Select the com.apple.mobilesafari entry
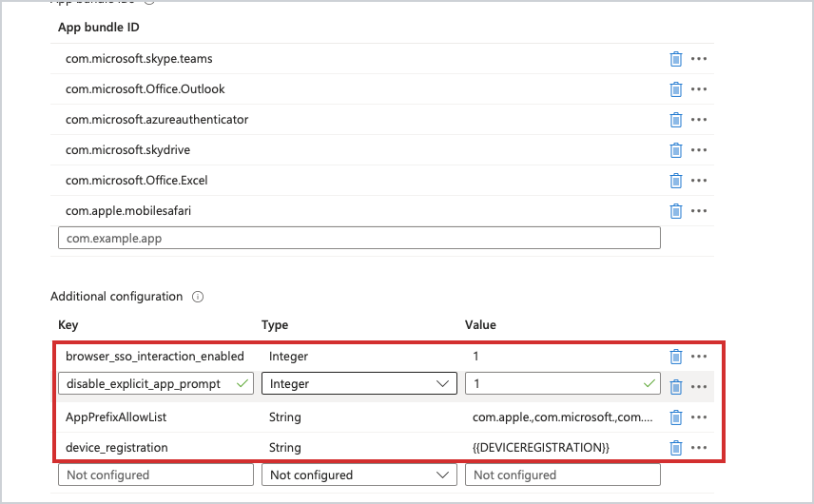This screenshot has height=504, width=814. [x=128, y=211]
